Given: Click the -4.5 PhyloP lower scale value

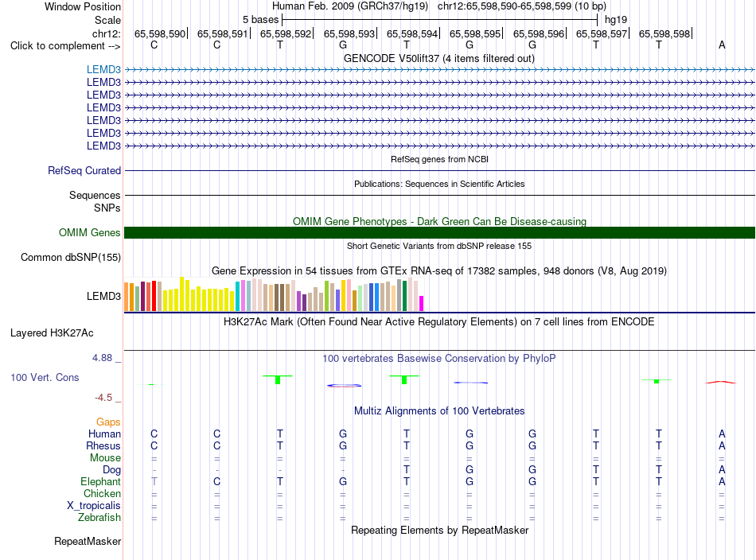Looking at the screenshot, I should coord(103,398).
